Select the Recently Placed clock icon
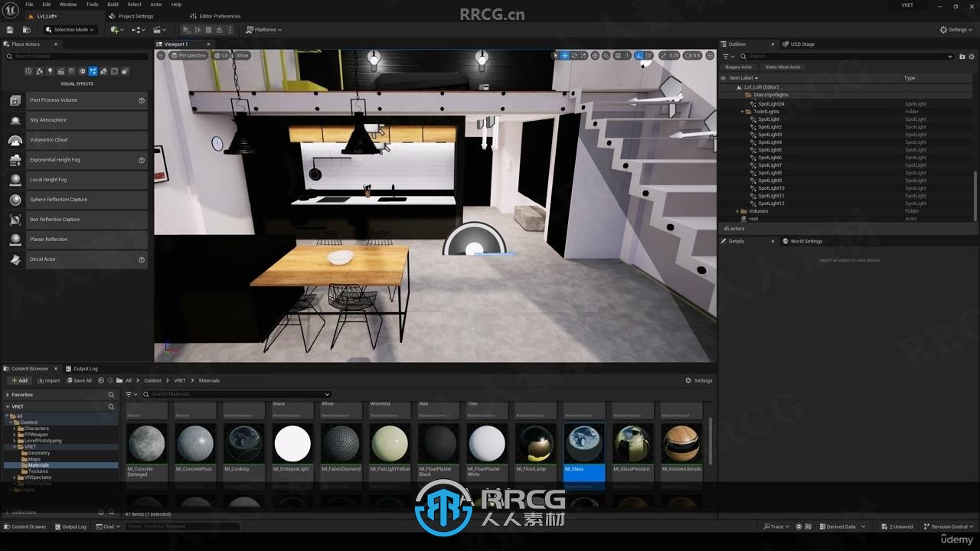This screenshot has height=551, width=980. pos(28,71)
